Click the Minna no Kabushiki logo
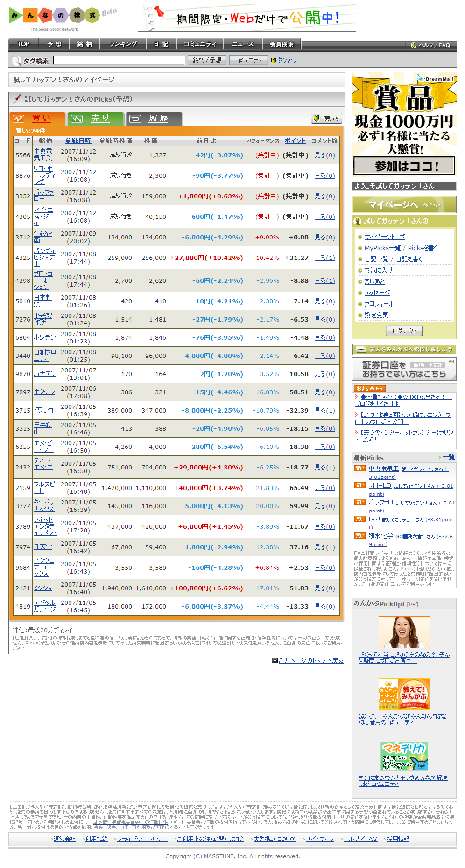Image resolution: width=465 pixels, height=868 pixels. 63,19
